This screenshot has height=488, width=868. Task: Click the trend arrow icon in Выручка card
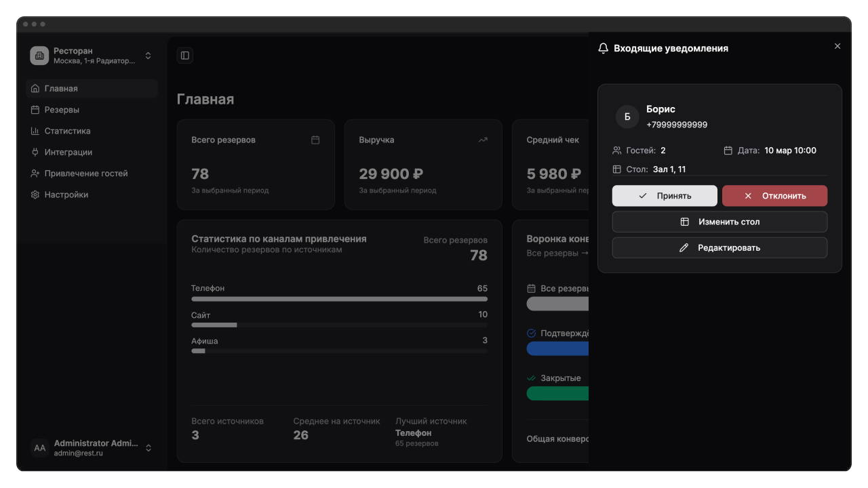click(x=483, y=140)
